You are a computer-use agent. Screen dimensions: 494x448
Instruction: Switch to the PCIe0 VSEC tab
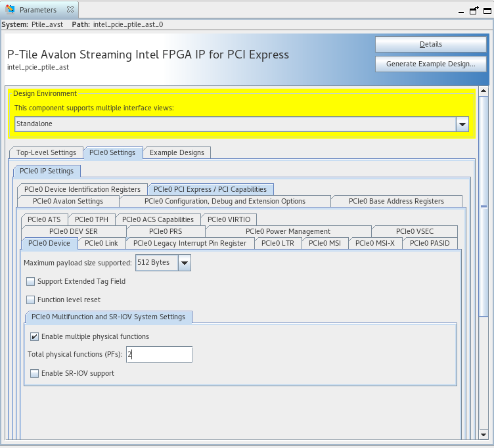click(415, 232)
